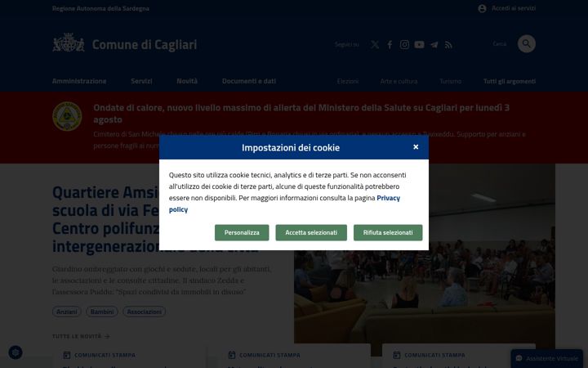
Task: Click the Cerca search label
Action: tap(500, 43)
